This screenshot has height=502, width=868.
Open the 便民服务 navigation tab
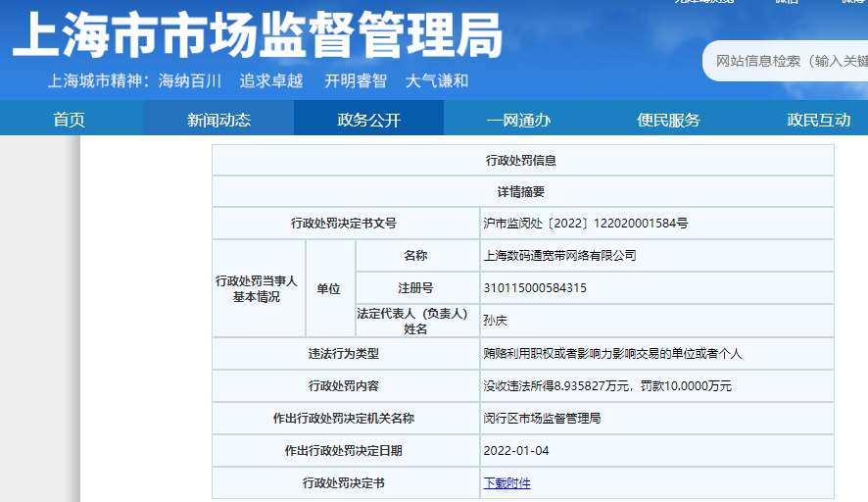669,120
